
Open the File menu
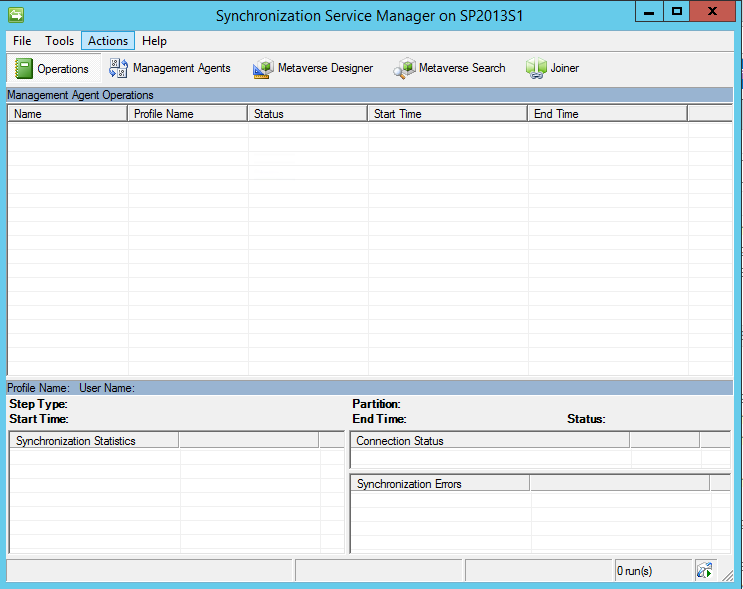[x=22, y=41]
